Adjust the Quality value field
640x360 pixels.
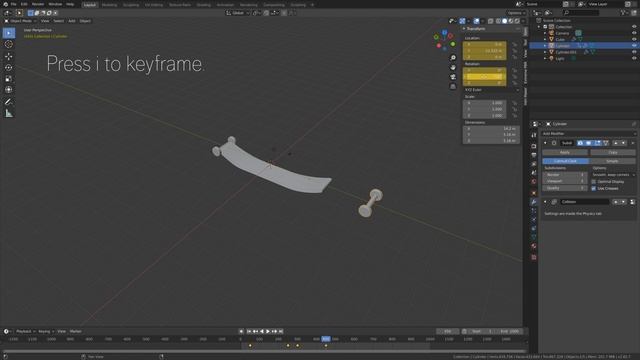(565, 188)
